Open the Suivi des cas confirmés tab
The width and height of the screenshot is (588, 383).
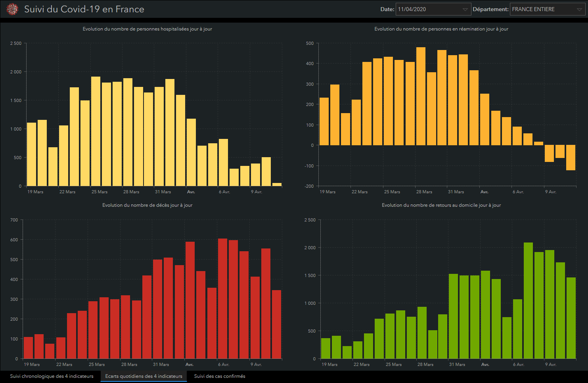(220, 376)
